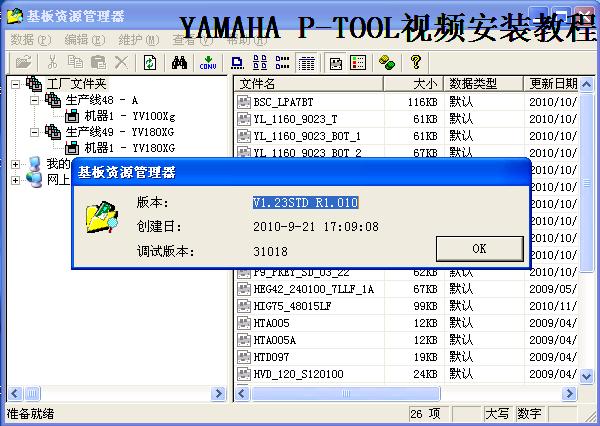600x426 pixels.
Task: Click tree panel scroll left arrow
Action: (15, 393)
